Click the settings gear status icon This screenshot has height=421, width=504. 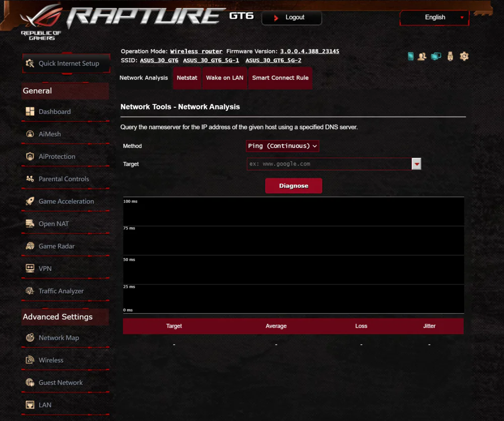464,56
